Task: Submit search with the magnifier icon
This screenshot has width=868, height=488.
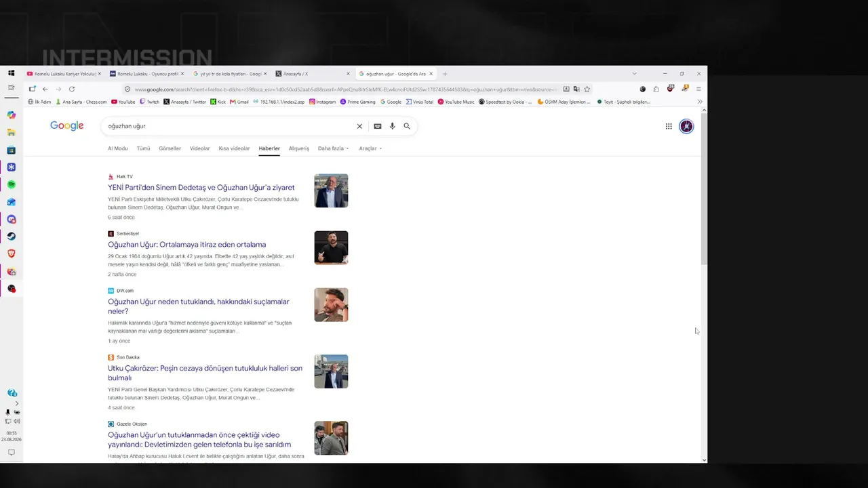Action: tap(407, 126)
